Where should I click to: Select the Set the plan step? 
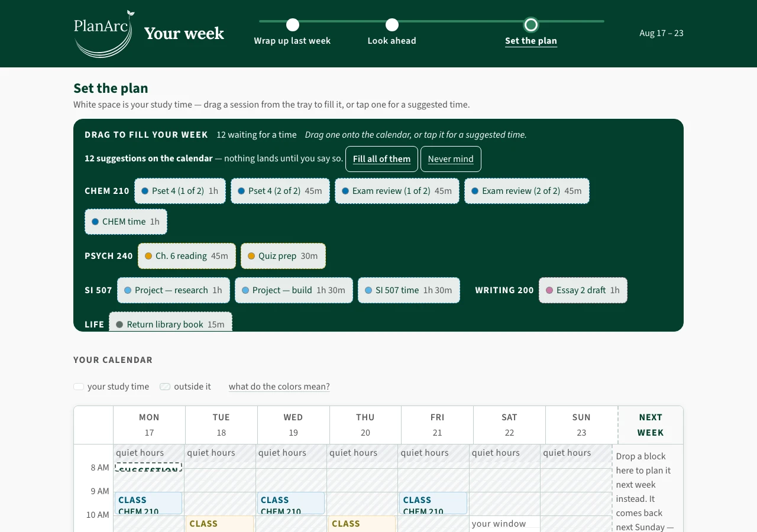click(531, 33)
